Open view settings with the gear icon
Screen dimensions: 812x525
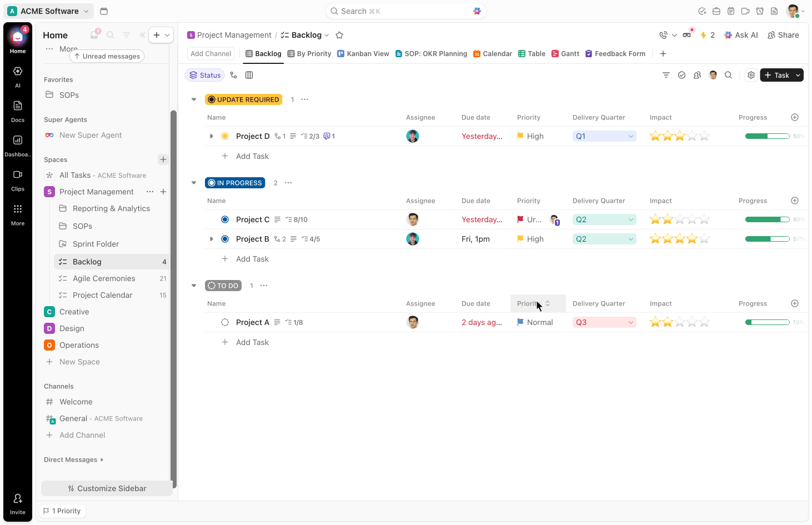tap(751, 74)
